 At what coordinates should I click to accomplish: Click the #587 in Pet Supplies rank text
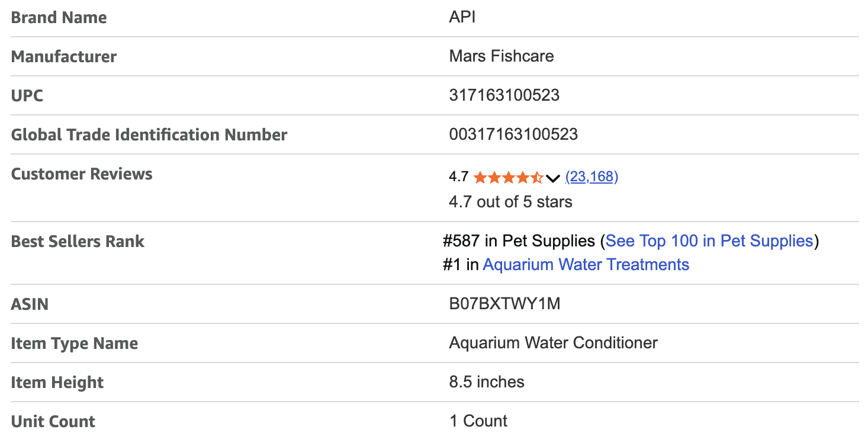point(519,241)
